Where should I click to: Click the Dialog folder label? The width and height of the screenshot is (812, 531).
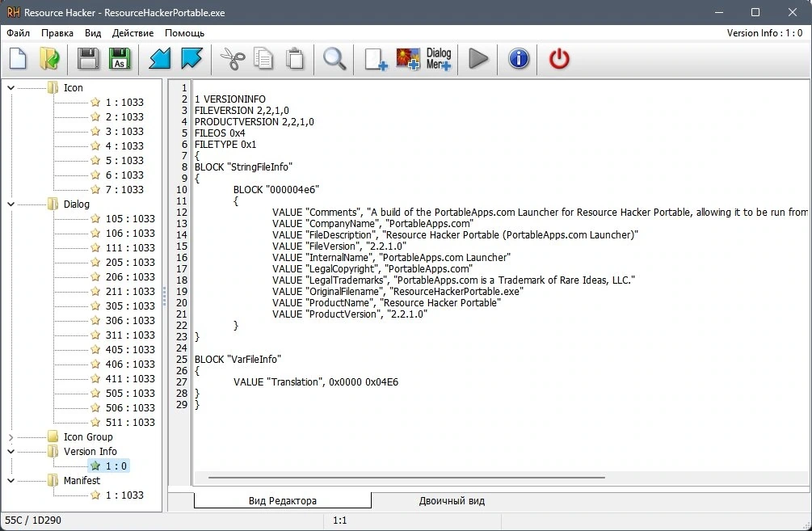click(x=77, y=204)
